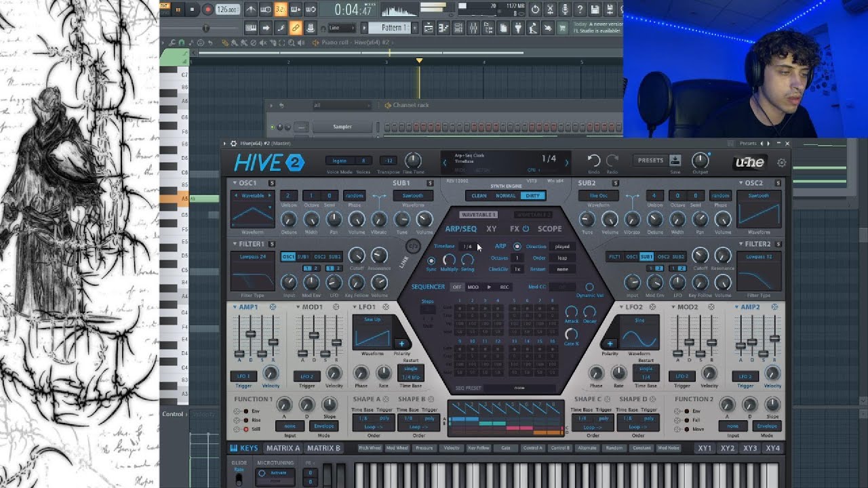Click the Mod Wheel modulation source button

[398, 448]
